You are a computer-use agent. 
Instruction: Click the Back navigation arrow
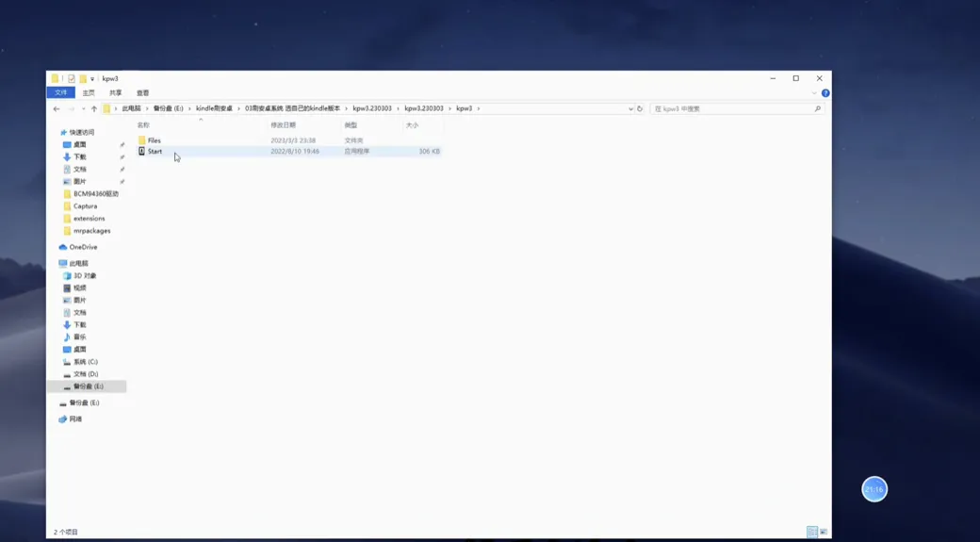click(57, 108)
